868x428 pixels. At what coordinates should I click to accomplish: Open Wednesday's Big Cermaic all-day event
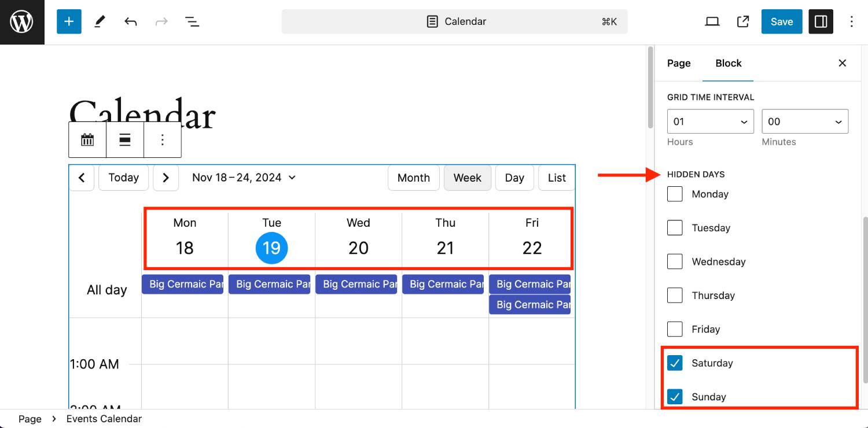pos(356,284)
